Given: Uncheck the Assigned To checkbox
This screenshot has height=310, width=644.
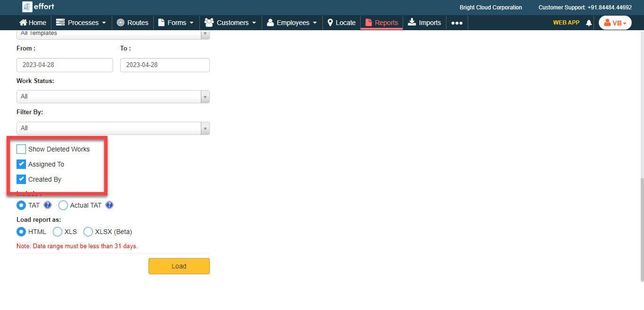Looking at the screenshot, I should pos(21,164).
